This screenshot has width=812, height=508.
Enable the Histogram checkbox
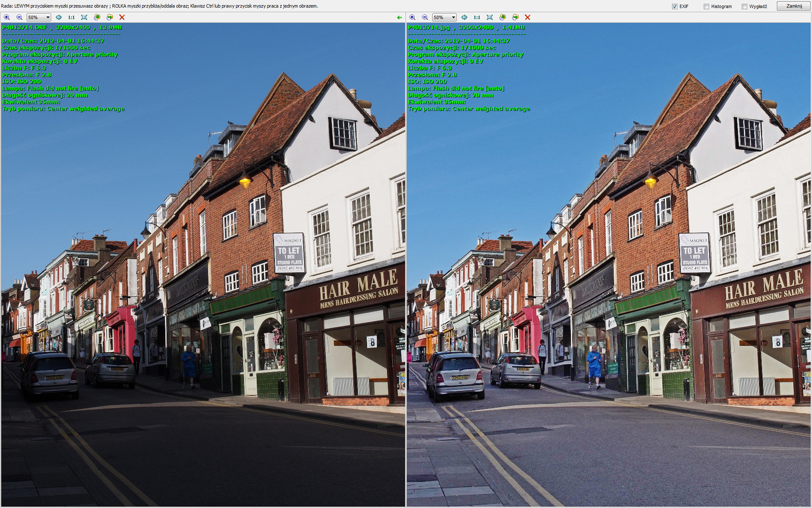[706, 7]
